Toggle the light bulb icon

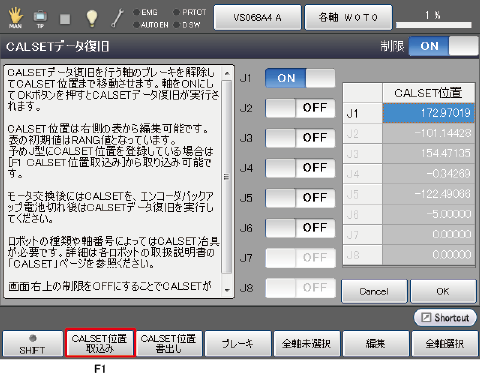(92, 18)
